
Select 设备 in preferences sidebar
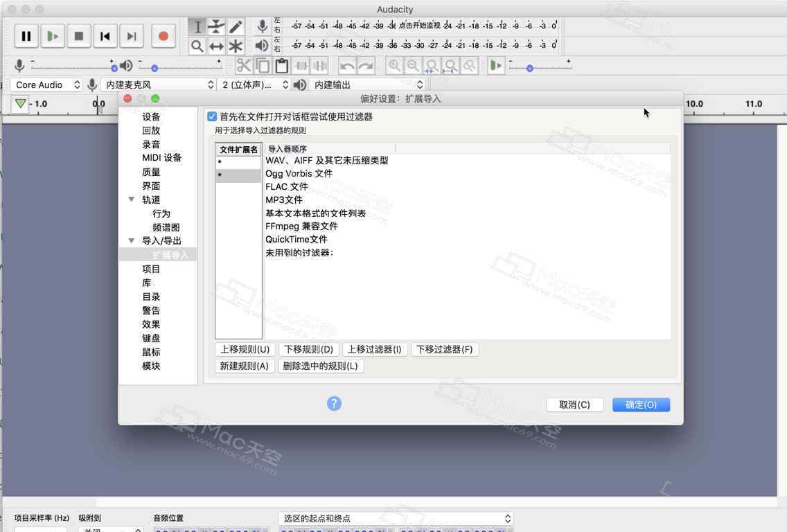tap(150, 116)
